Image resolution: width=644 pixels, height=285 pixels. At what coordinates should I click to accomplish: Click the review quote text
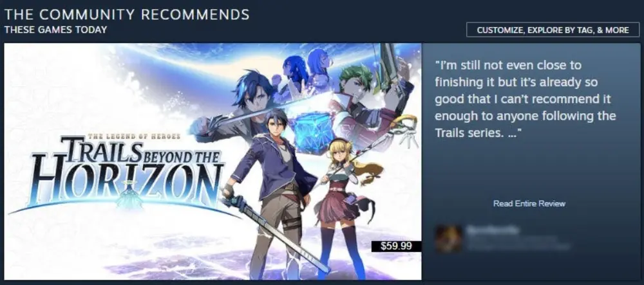click(x=525, y=99)
